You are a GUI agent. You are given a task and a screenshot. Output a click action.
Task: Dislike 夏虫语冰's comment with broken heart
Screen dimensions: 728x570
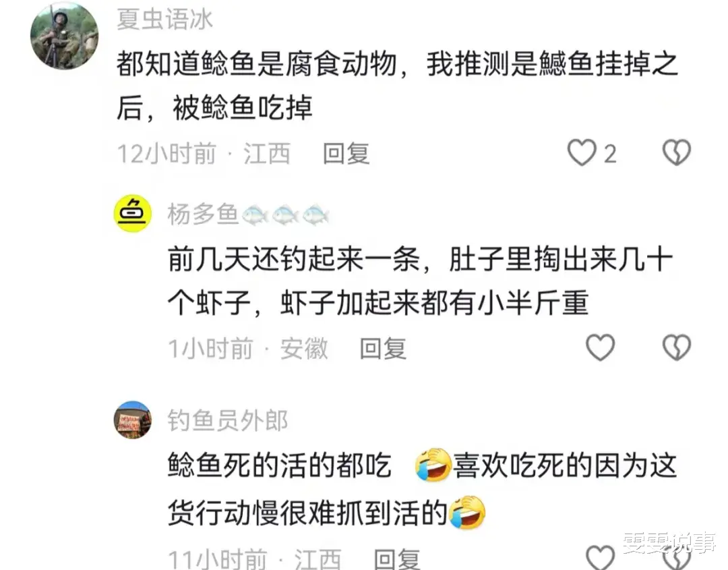677,153
